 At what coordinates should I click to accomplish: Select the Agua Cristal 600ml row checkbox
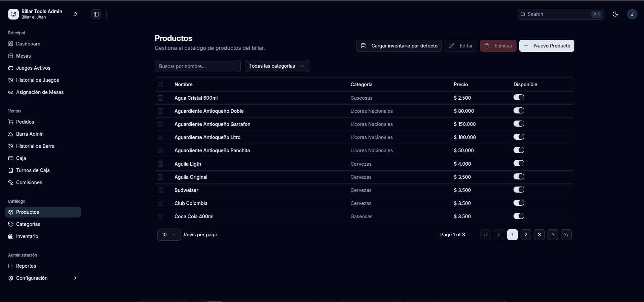coord(160,98)
